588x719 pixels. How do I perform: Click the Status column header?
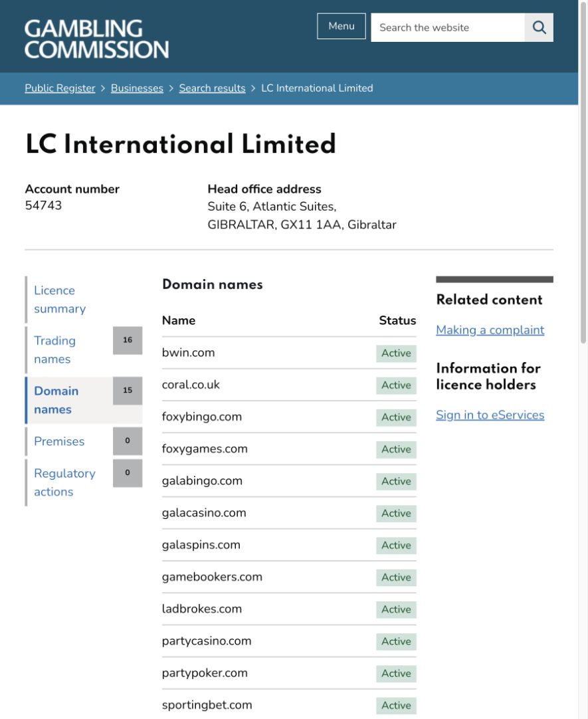tap(397, 320)
